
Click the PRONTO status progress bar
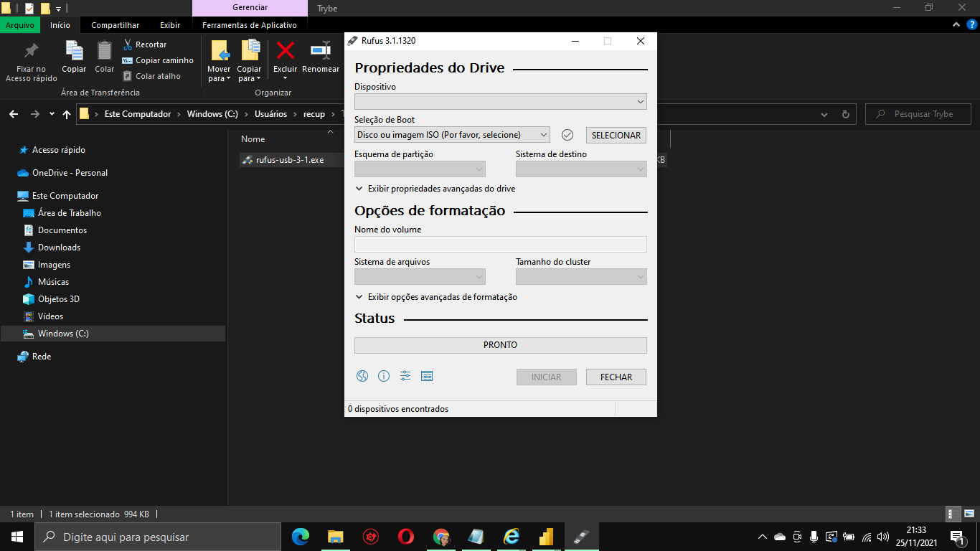(501, 345)
